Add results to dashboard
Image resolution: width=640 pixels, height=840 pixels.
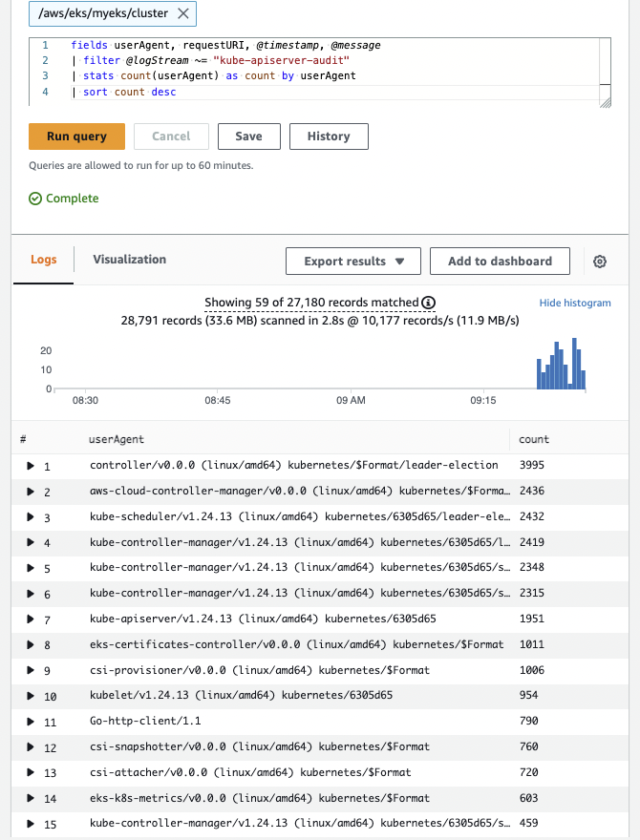pyautogui.click(x=500, y=261)
